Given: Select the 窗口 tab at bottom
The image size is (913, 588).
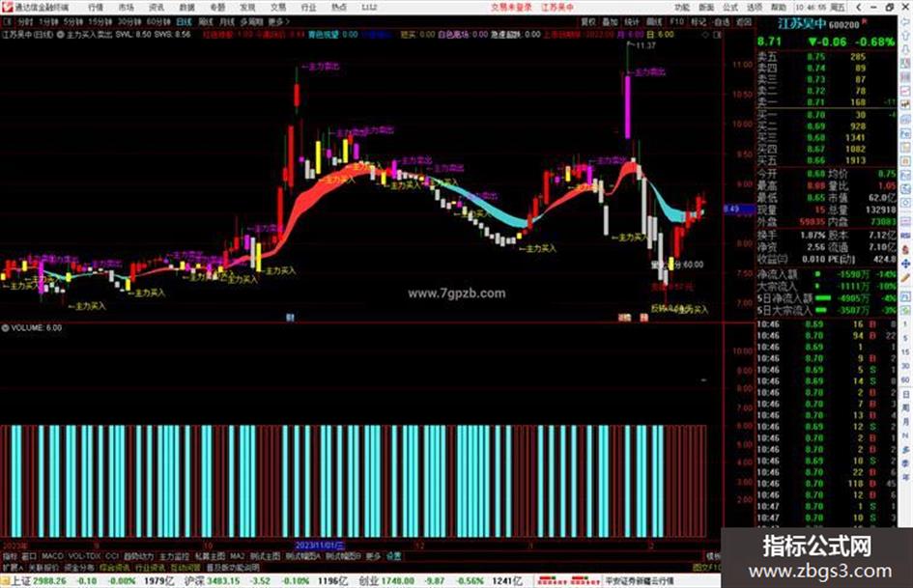Looking at the screenshot, I should 29,556.
